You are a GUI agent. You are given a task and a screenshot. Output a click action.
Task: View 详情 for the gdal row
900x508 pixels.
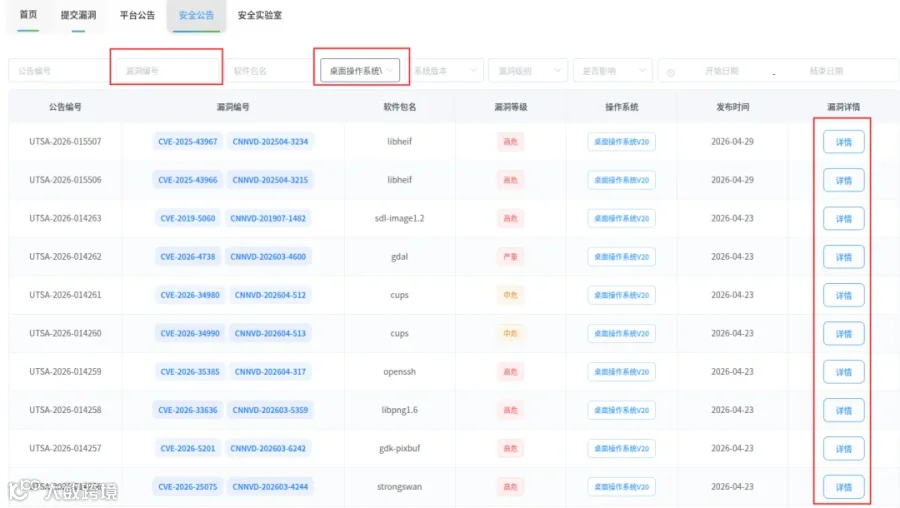point(843,257)
